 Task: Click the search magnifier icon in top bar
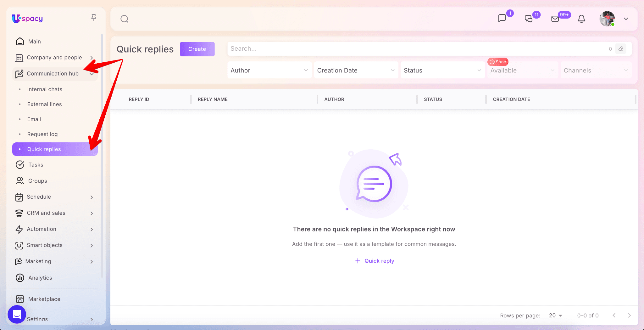(124, 19)
